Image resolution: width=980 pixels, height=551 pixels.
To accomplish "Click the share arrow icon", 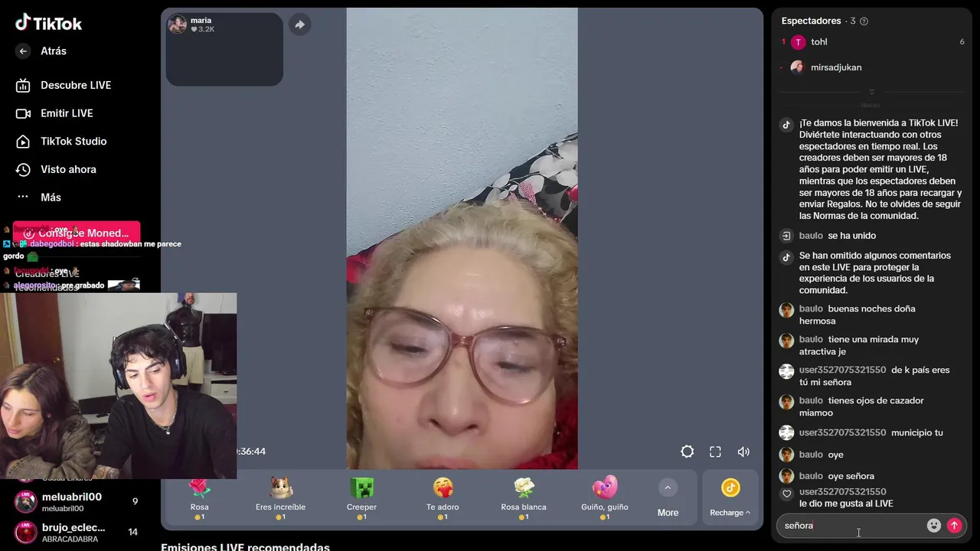I will (x=299, y=24).
